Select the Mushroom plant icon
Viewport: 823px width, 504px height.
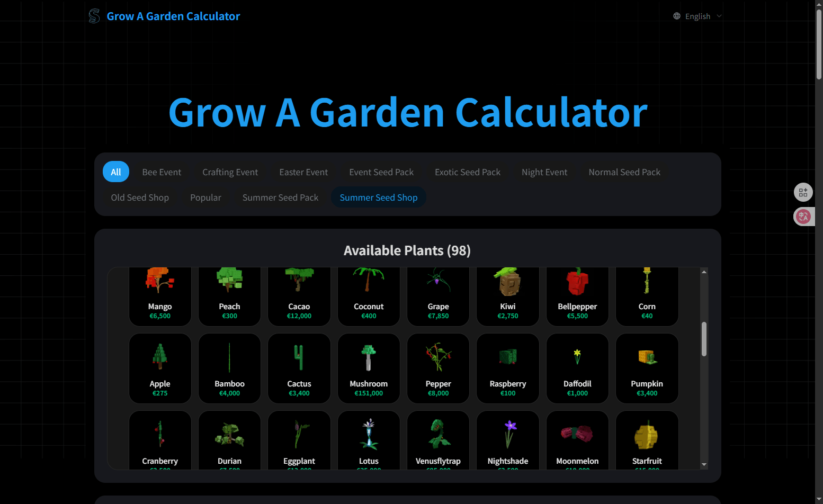(369, 358)
